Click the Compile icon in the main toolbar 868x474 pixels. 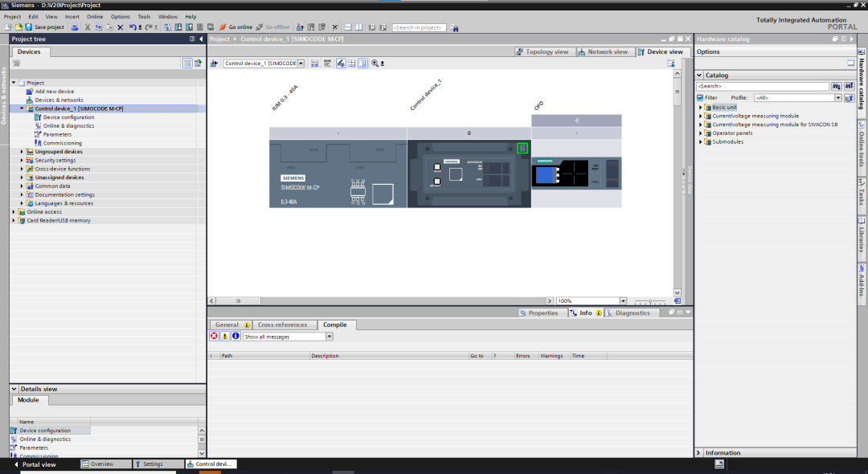[x=167, y=27]
